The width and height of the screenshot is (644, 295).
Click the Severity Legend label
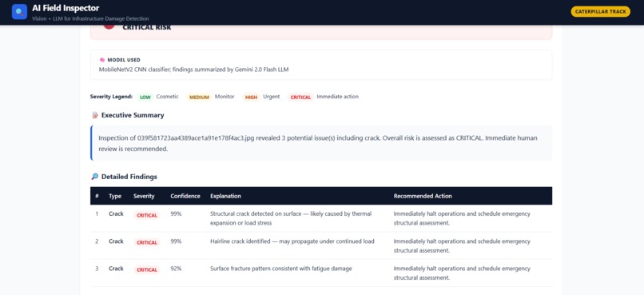[x=111, y=97]
